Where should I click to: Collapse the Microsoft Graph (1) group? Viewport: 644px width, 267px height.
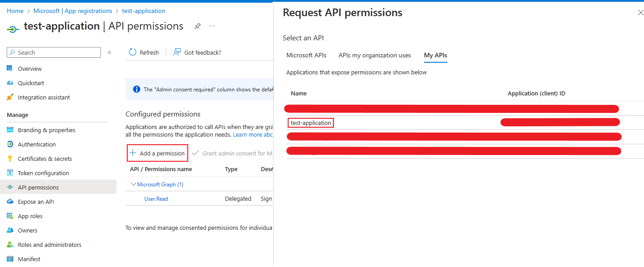coord(133,184)
